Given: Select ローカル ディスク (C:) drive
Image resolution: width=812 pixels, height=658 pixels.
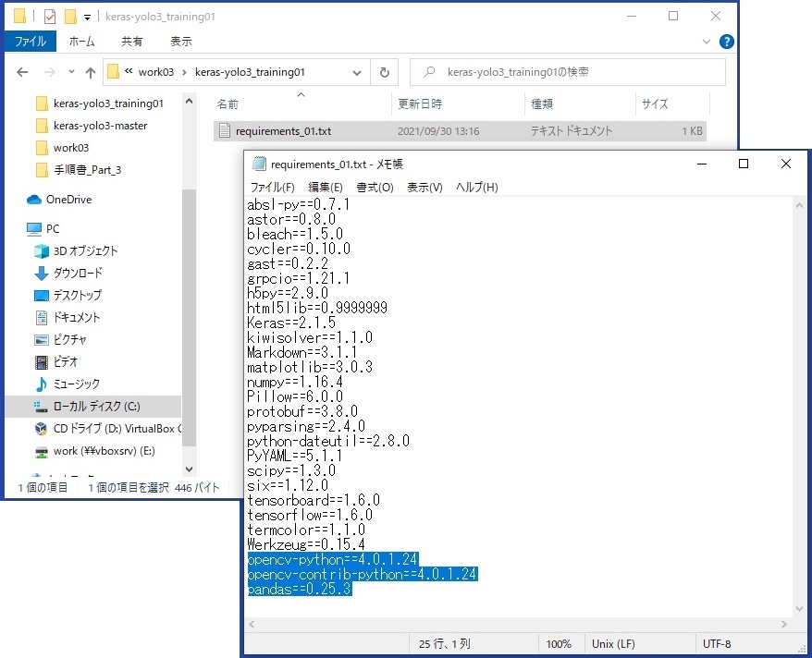Looking at the screenshot, I should [x=96, y=407].
